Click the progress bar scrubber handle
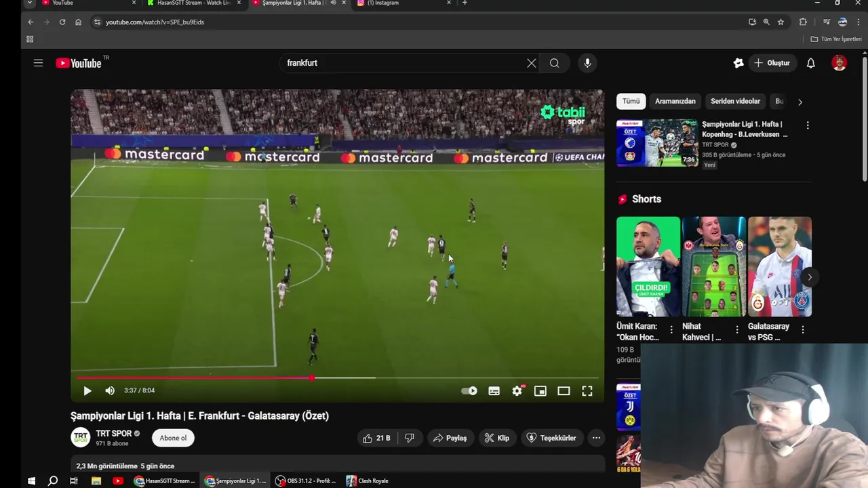Viewport: 868px width, 488px height. pyautogui.click(x=311, y=378)
